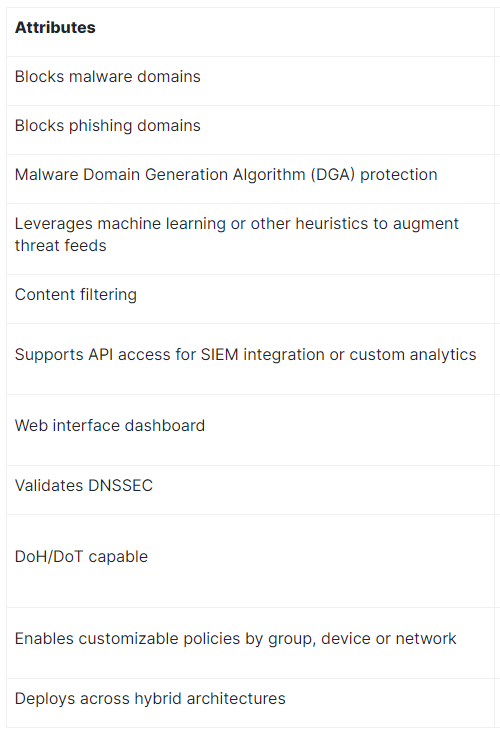This screenshot has height=732, width=500.
Task: Click 'group, device or network' text
Action: point(362,639)
